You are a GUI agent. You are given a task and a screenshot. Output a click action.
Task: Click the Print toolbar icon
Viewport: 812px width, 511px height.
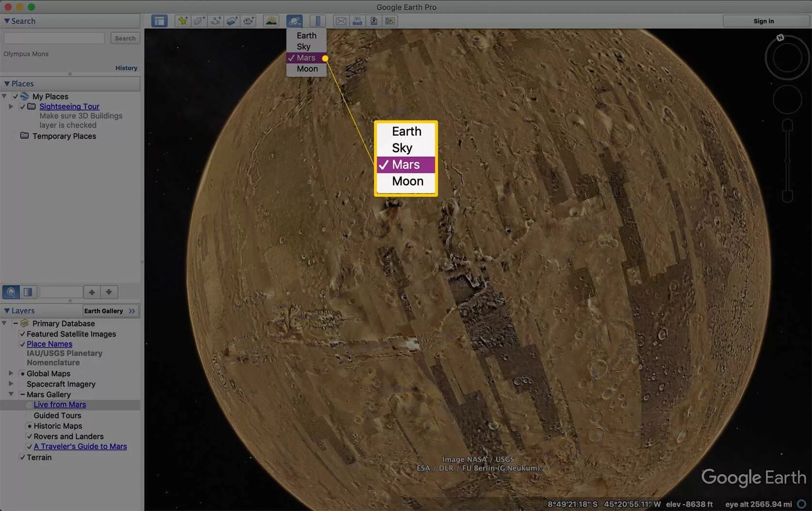pyautogui.click(x=357, y=21)
